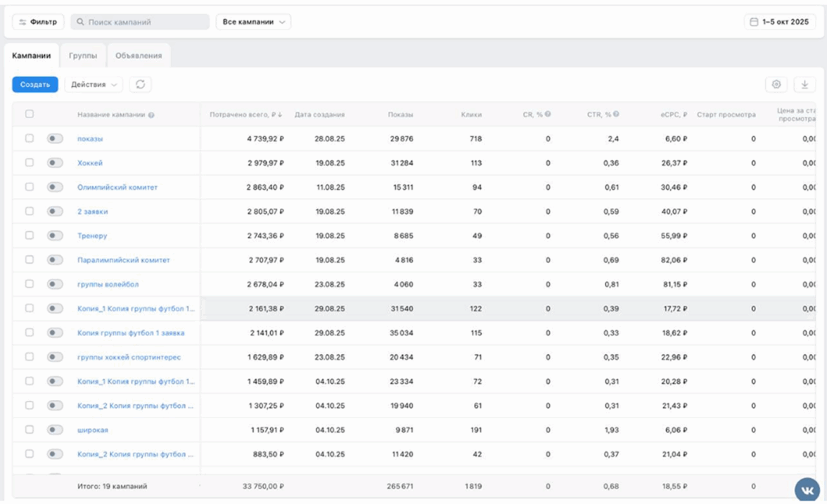This screenshot has width=827, height=504.
Task: Click the refresh campaigns icon
Action: pos(140,84)
